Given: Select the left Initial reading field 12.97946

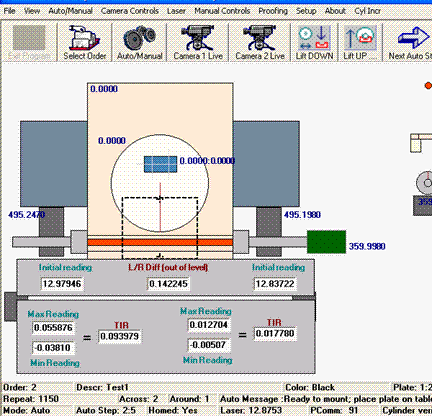Looking at the screenshot, I should tap(62, 284).
